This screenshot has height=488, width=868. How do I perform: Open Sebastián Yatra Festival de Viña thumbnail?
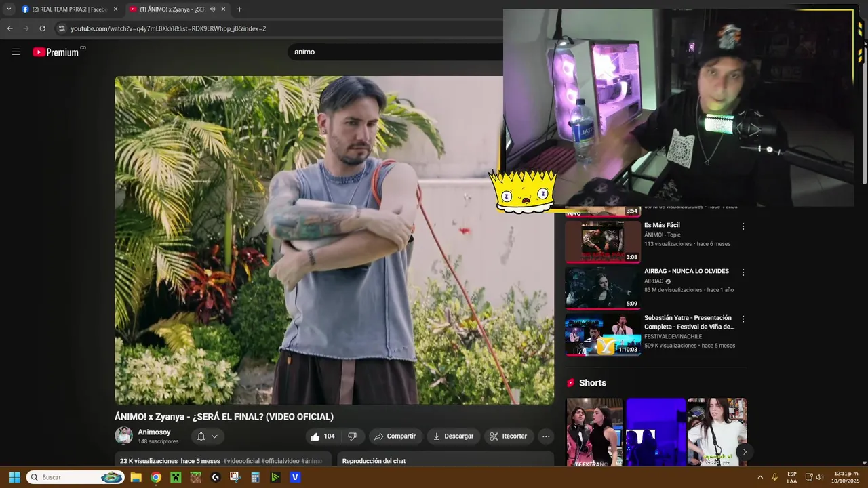point(603,334)
